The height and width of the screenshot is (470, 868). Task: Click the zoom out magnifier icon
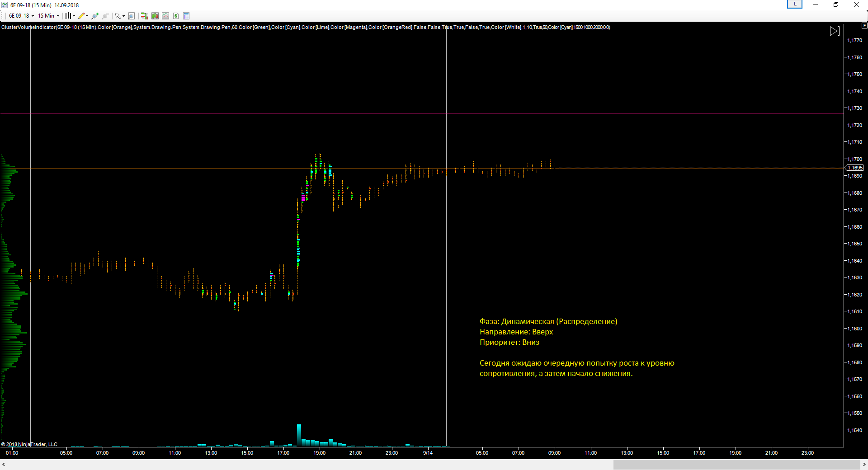pyautogui.click(x=105, y=16)
